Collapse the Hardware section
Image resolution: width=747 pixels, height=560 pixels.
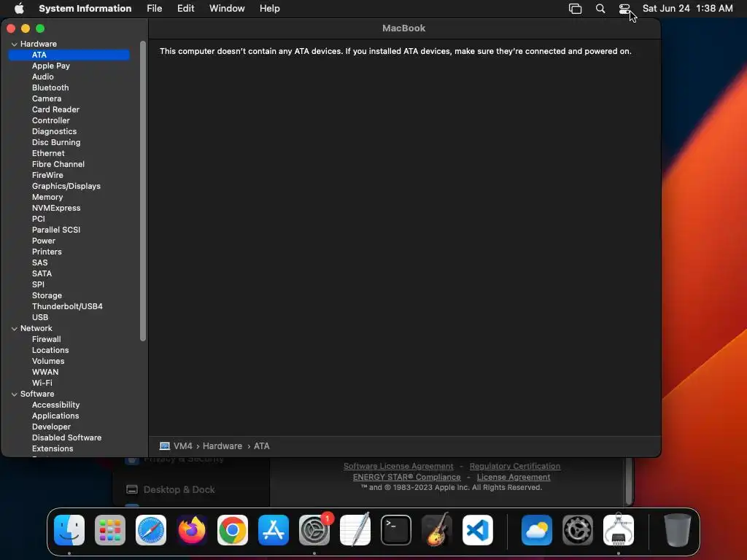click(x=15, y=44)
